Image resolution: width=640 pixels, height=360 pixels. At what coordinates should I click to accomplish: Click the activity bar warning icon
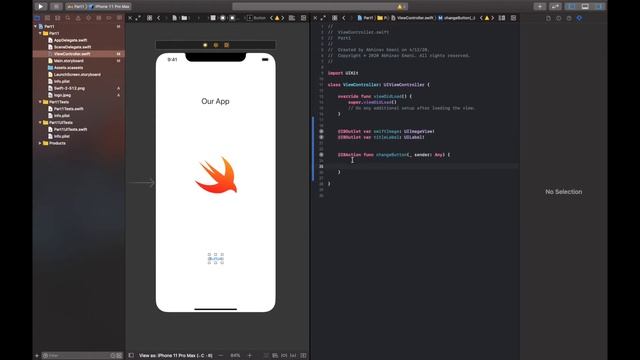(x=400, y=7)
